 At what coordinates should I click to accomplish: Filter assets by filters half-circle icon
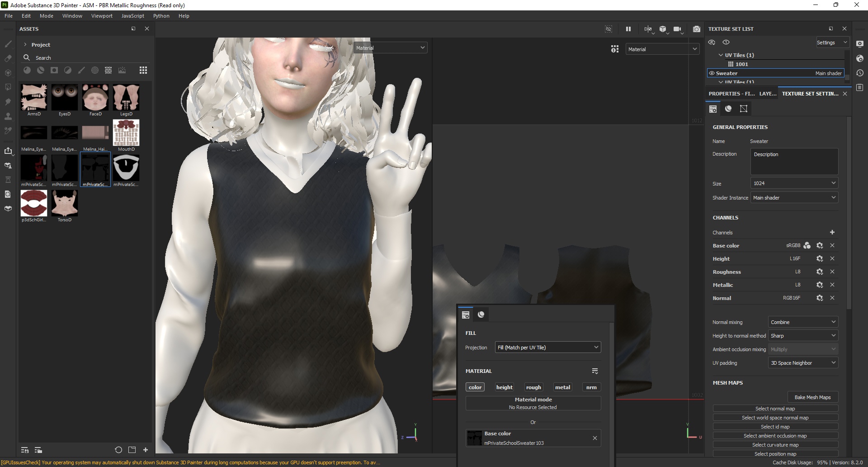(68, 70)
